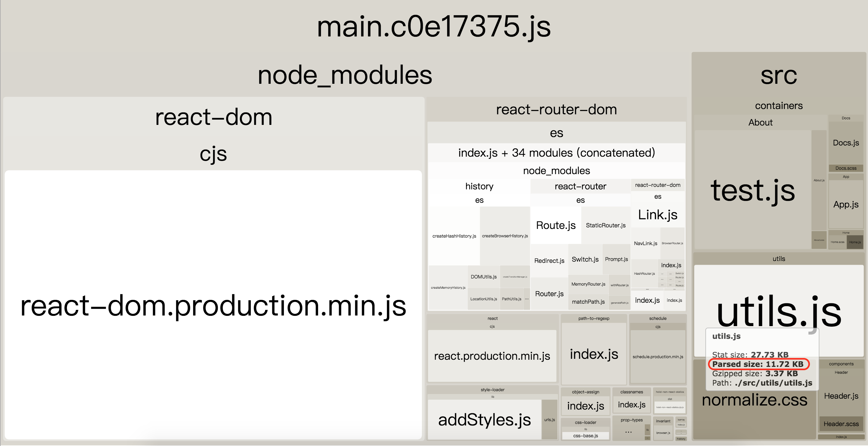Select the PathUtils.js module
This screenshot has width=868, height=446.
pos(511,299)
